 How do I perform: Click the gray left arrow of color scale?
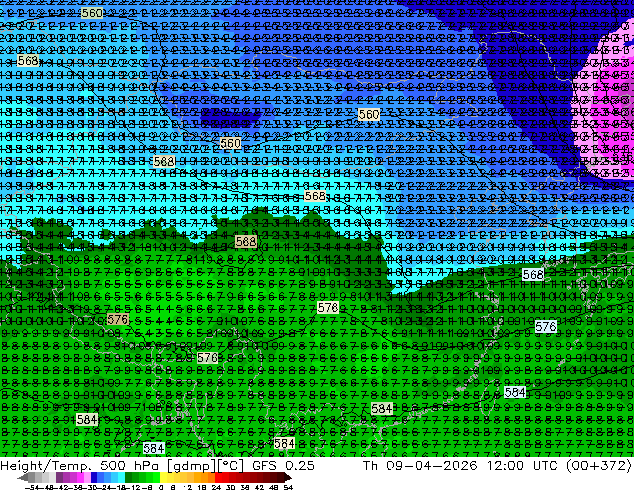(x=22, y=478)
